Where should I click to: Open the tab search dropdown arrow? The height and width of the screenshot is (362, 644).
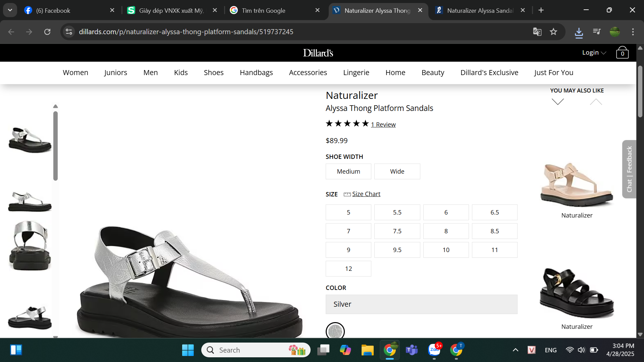coord(10,10)
